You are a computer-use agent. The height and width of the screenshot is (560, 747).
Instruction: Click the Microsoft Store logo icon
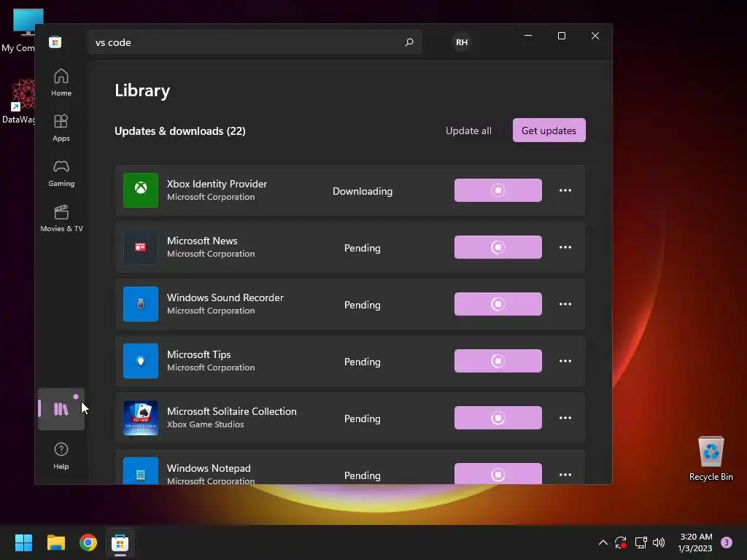pos(55,42)
